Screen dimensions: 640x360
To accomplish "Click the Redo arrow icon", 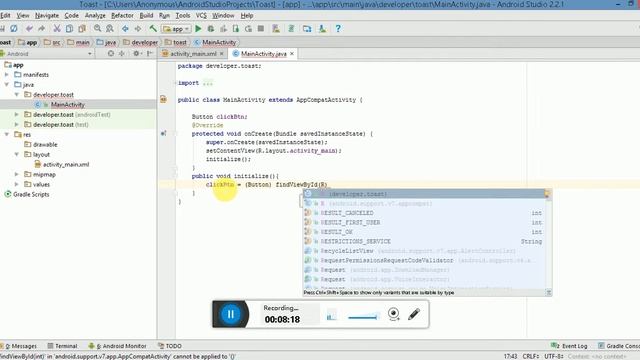I will pyautogui.click(x=41, y=29).
